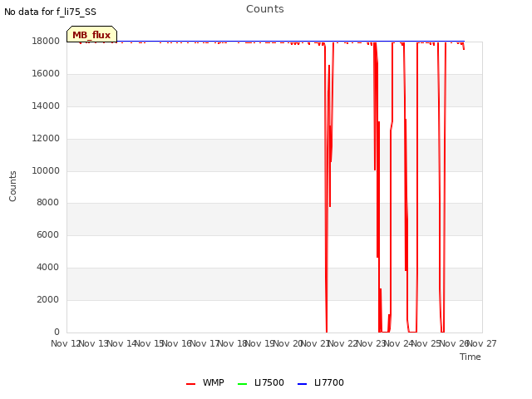
Task: Click the 2000 y-axis tick label
Action: (47, 299)
